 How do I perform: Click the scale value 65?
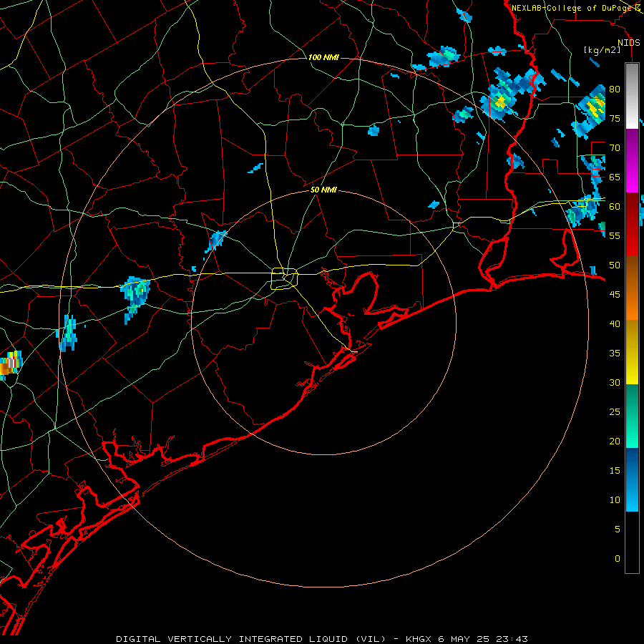click(x=615, y=177)
